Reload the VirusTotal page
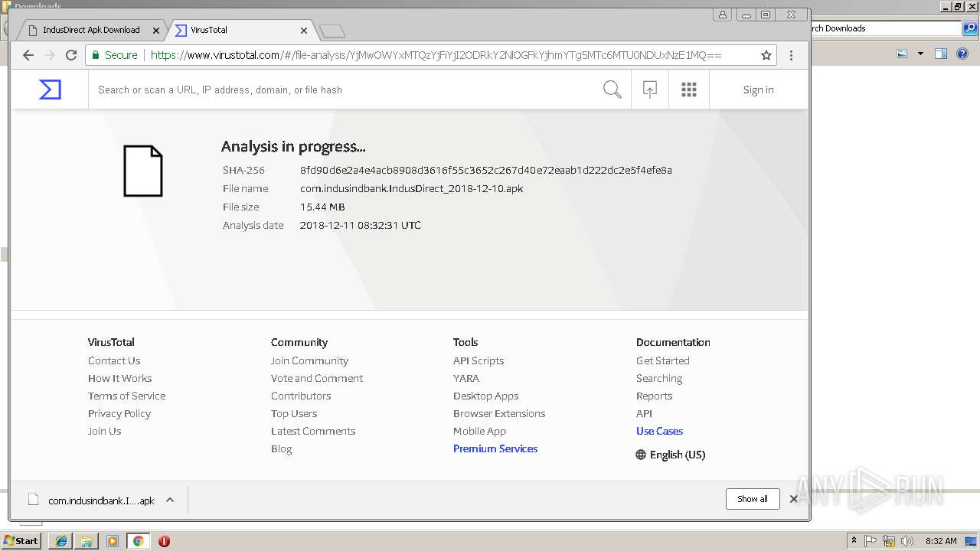This screenshot has width=980, height=551. (71, 55)
